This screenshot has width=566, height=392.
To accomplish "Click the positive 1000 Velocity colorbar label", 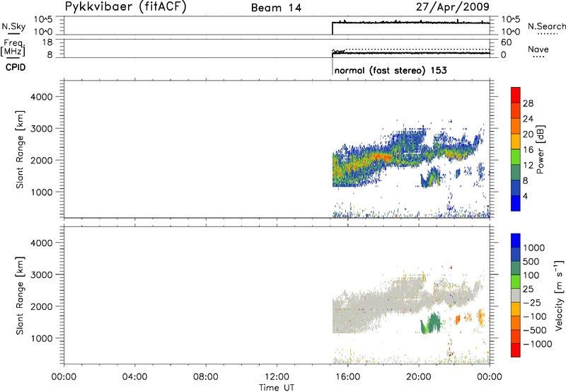I will coord(534,248).
